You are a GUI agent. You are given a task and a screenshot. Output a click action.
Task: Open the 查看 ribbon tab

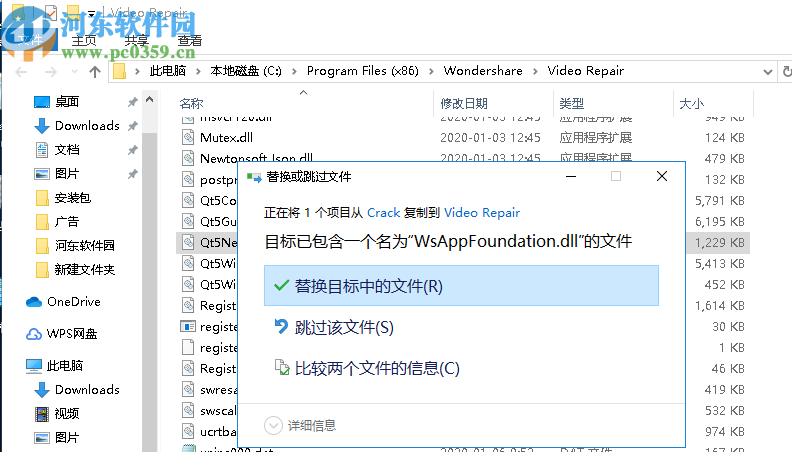point(189,40)
